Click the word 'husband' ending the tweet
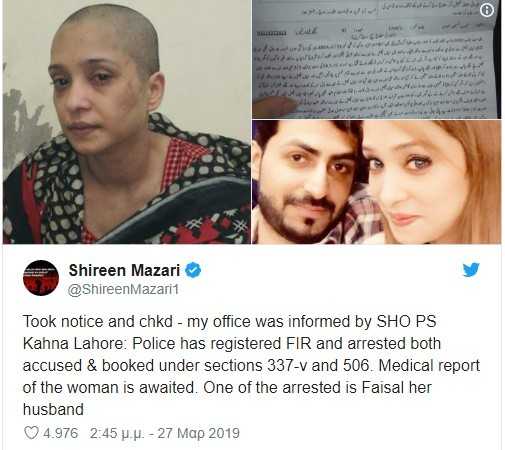 point(53,410)
